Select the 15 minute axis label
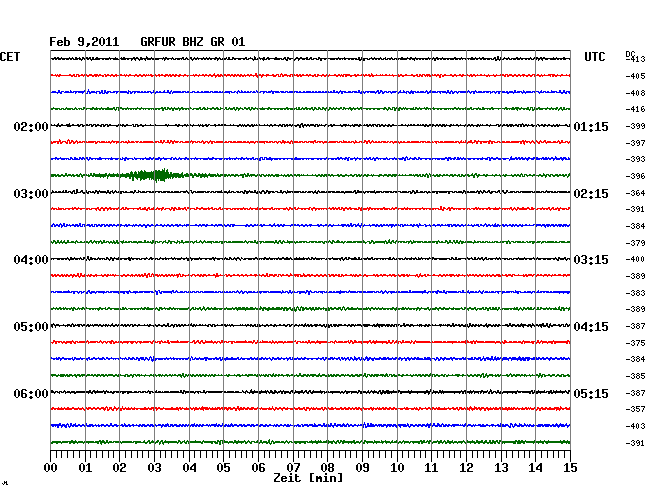The image size is (650, 494). (570, 468)
